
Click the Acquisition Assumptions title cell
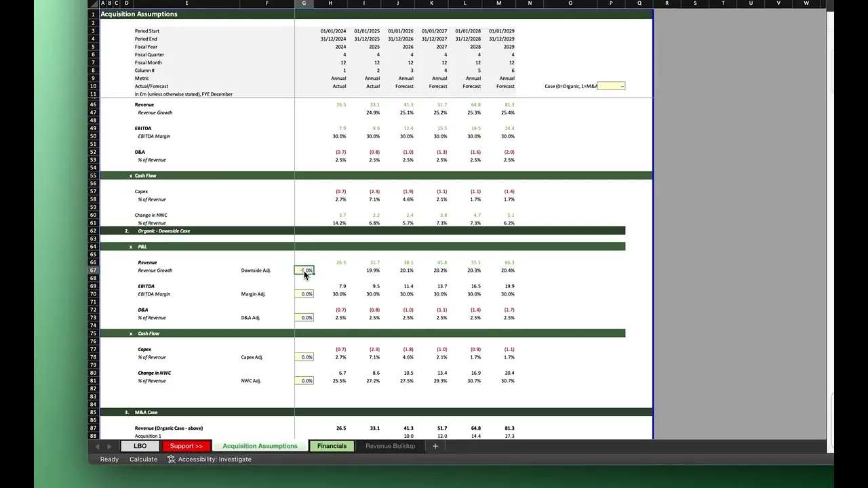pyautogui.click(x=139, y=14)
